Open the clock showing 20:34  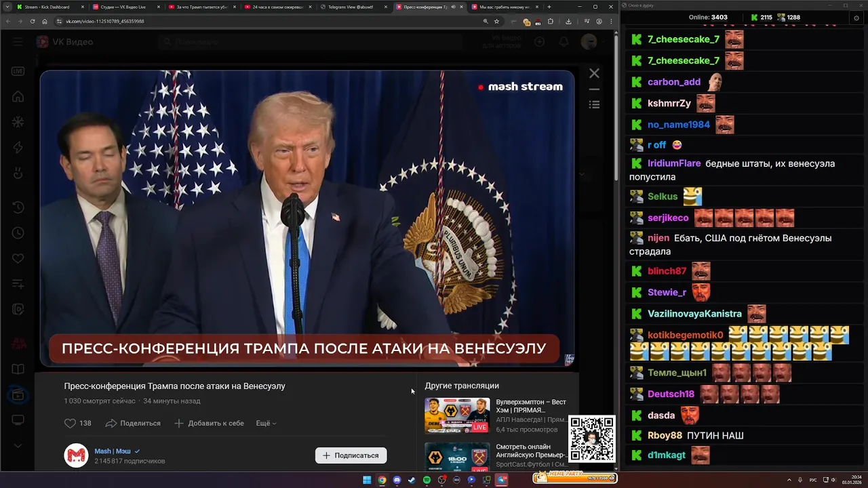tap(852, 480)
